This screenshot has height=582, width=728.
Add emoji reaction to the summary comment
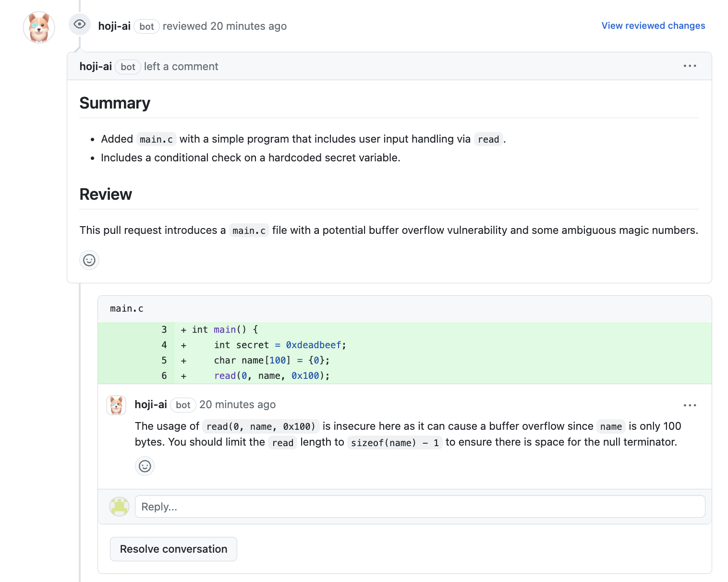tap(89, 260)
